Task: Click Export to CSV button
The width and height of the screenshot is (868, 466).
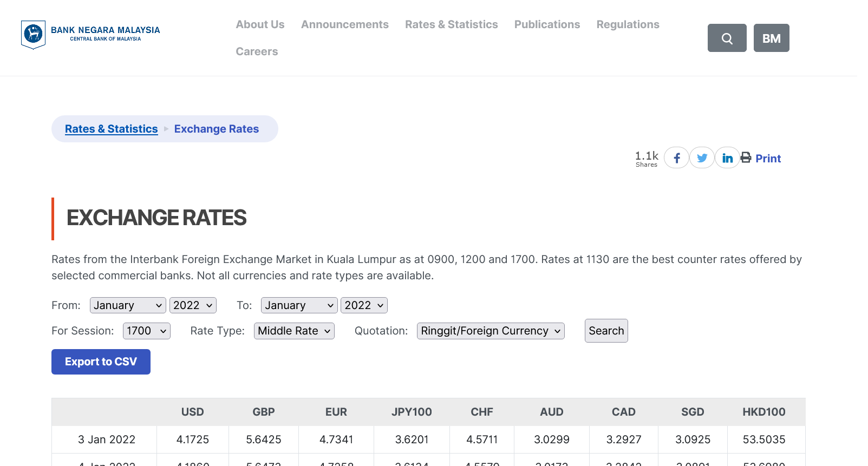Action: pyautogui.click(x=101, y=362)
